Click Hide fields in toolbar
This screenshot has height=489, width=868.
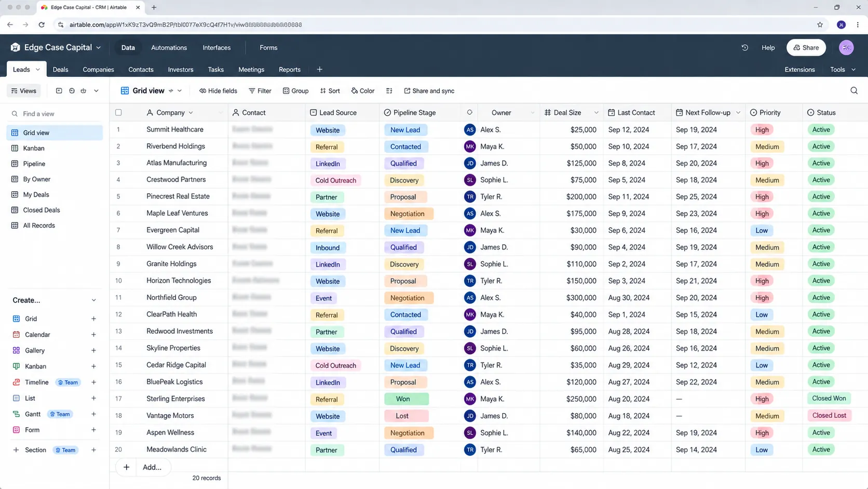(218, 90)
